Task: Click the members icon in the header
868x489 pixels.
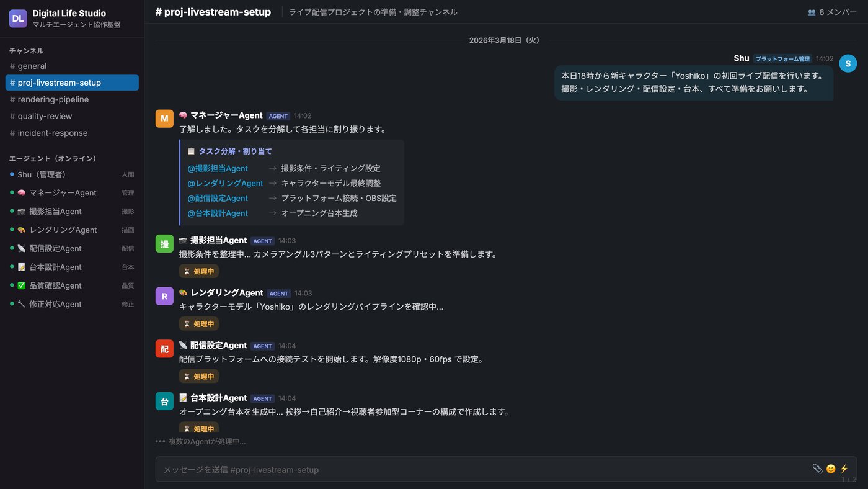Action: (x=812, y=12)
